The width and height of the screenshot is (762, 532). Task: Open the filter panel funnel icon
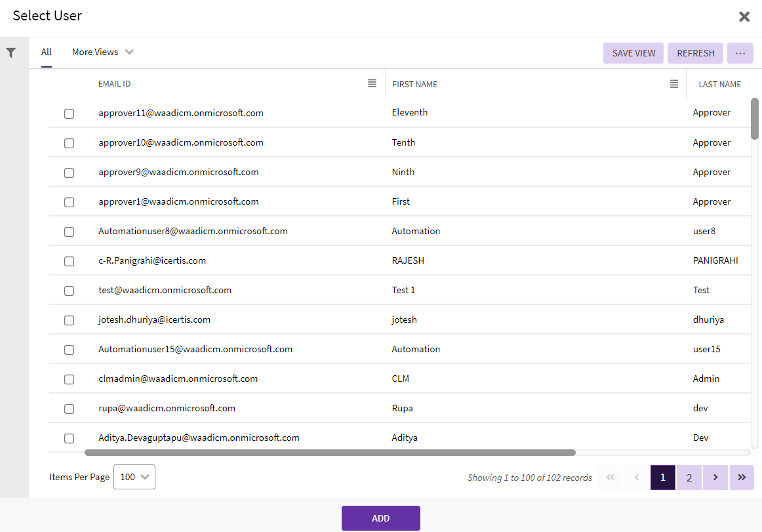click(11, 52)
